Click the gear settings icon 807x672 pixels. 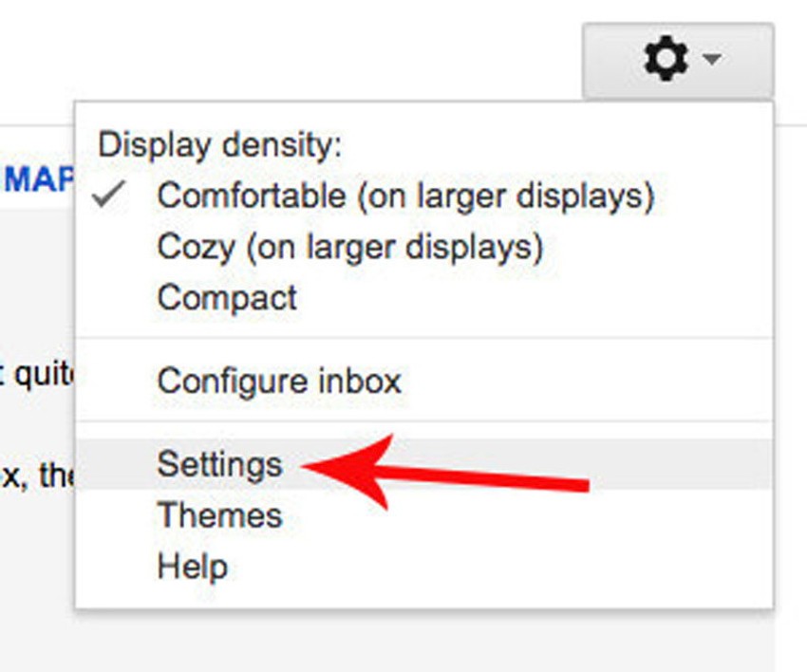click(x=666, y=61)
